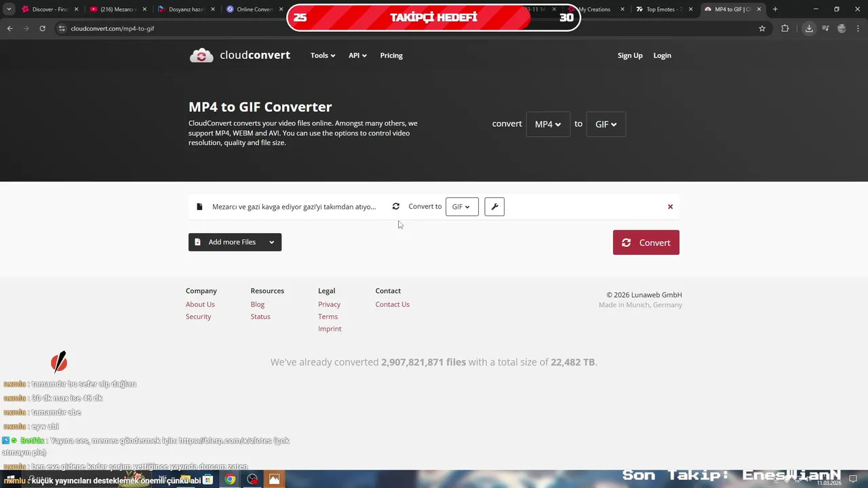The height and width of the screenshot is (488, 868).
Task: Close the Top Emotes browser tab
Action: (x=691, y=9)
